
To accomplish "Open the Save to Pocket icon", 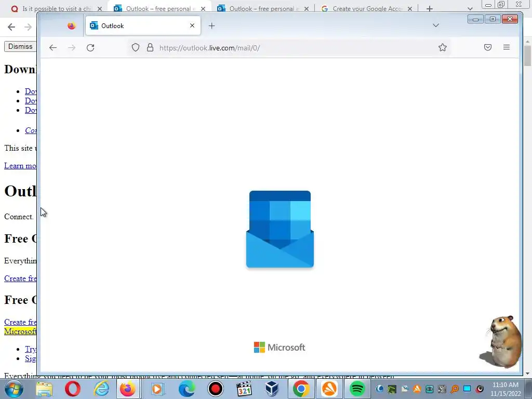I will 487,47.
